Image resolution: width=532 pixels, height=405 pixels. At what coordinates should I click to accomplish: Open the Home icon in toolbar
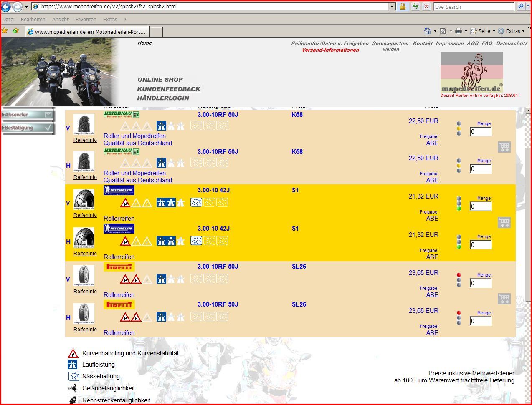[x=427, y=31]
